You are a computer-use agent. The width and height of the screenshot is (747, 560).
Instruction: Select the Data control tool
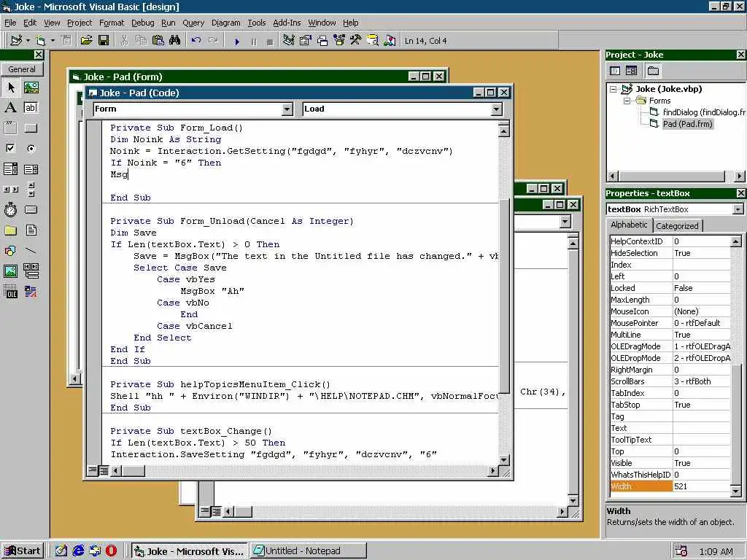31,271
